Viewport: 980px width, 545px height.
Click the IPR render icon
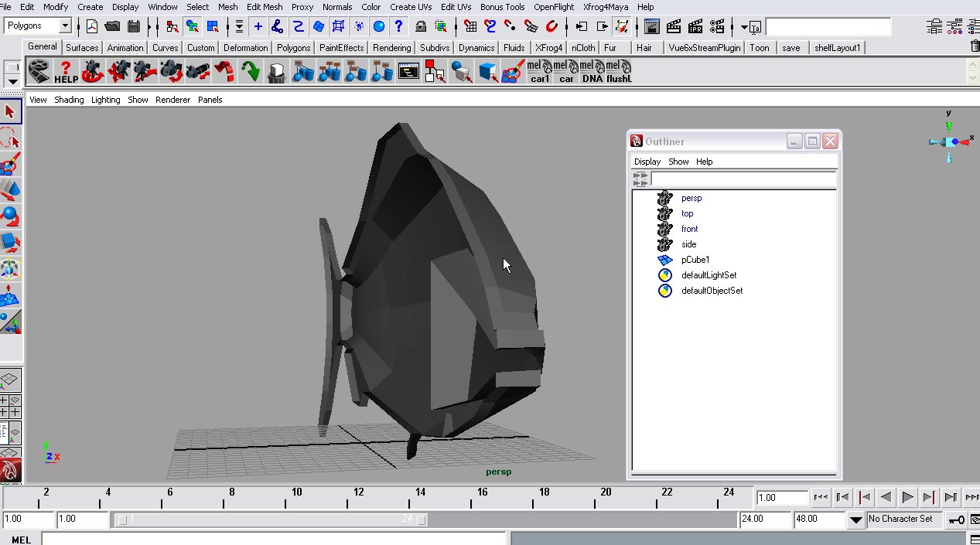[x=695, y=26]
